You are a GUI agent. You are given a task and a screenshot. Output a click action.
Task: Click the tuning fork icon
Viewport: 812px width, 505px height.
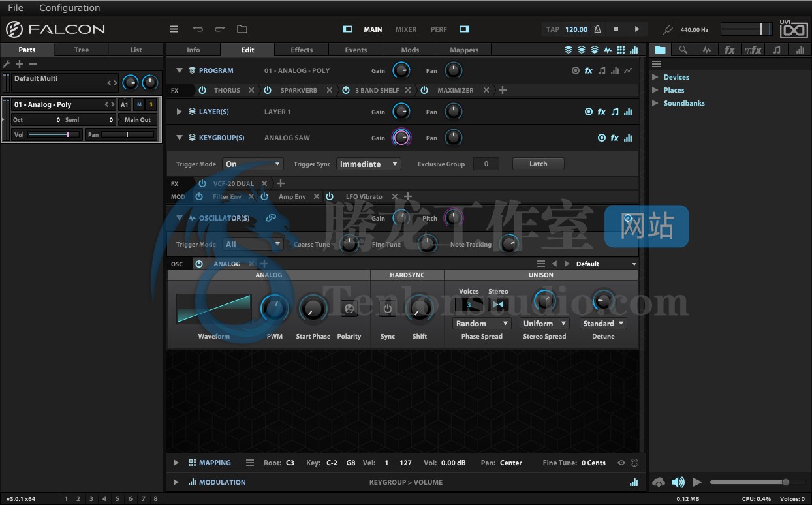click(667, 30)
